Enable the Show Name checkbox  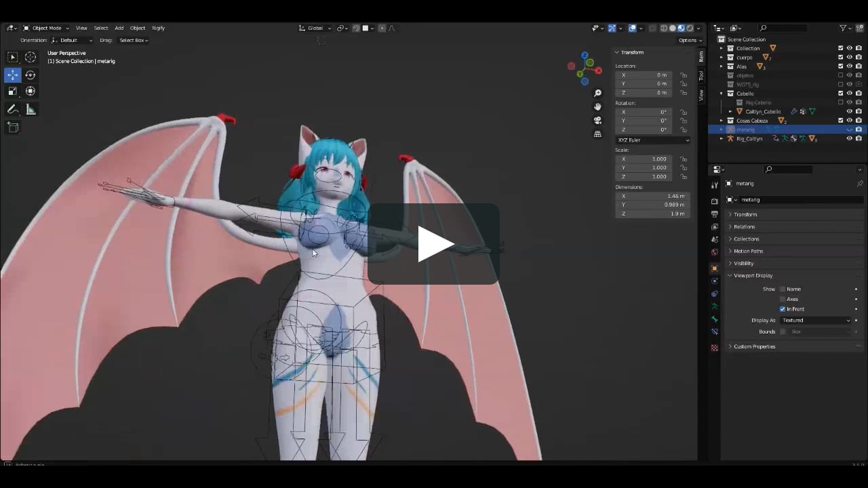pos(783,289)
